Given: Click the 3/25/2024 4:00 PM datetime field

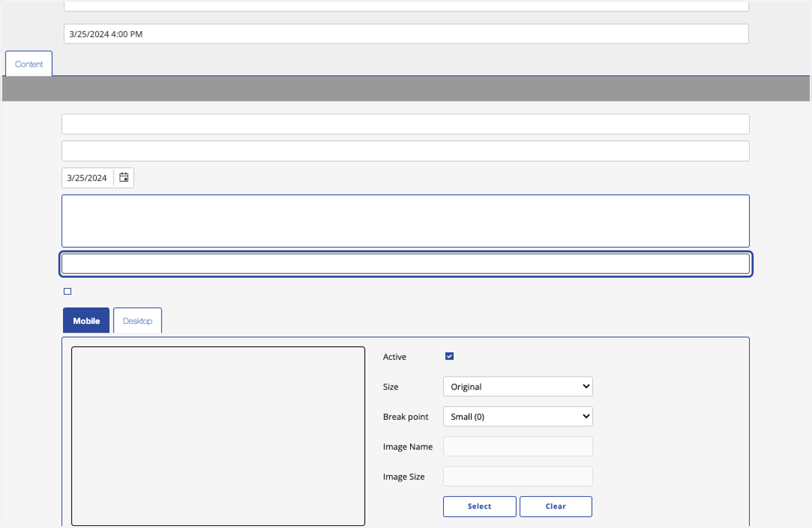Looking at the screenshot, I should point(406,34).
